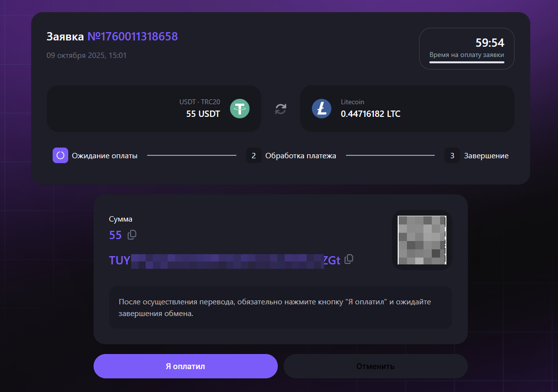
Task: Click the wallet address starting with TUY
Action: (224, 261)
